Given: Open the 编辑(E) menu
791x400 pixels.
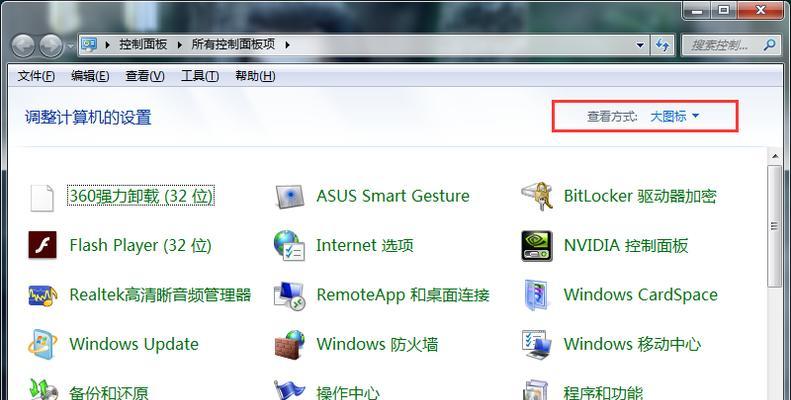Looking at the screenshot, I should (x=90, y=76).
